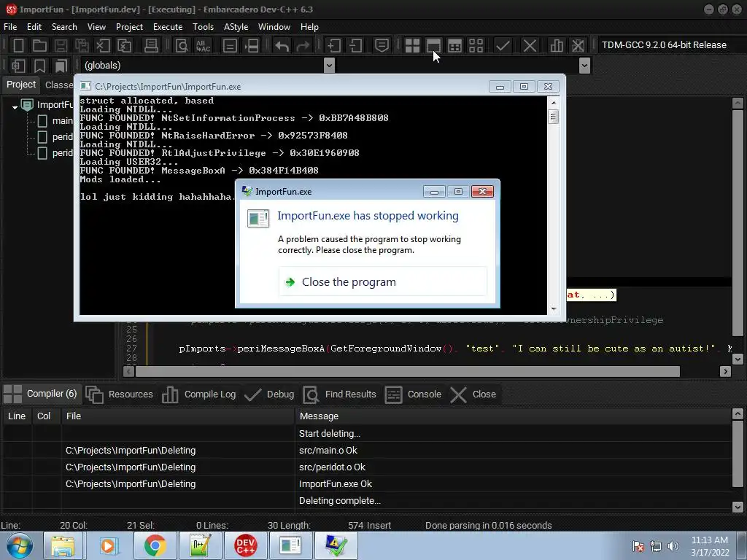
Task: Click the console window vertical scrollbar thumb
Action: 553,117
